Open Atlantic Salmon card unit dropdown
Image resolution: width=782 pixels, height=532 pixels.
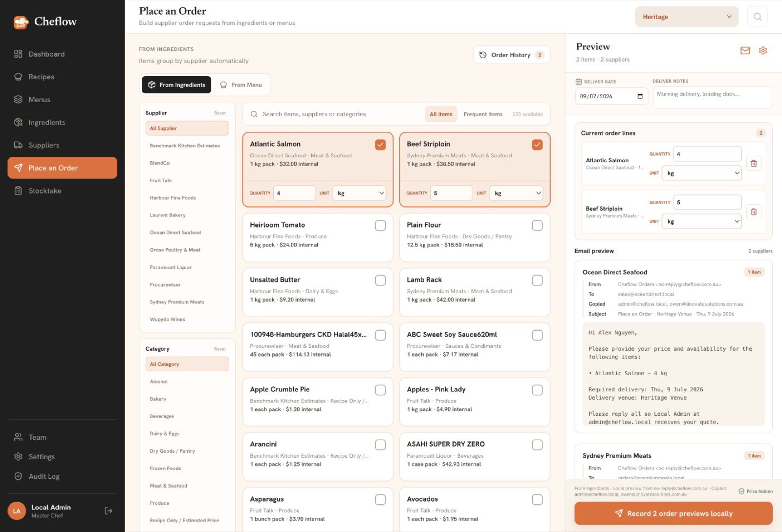359,193
